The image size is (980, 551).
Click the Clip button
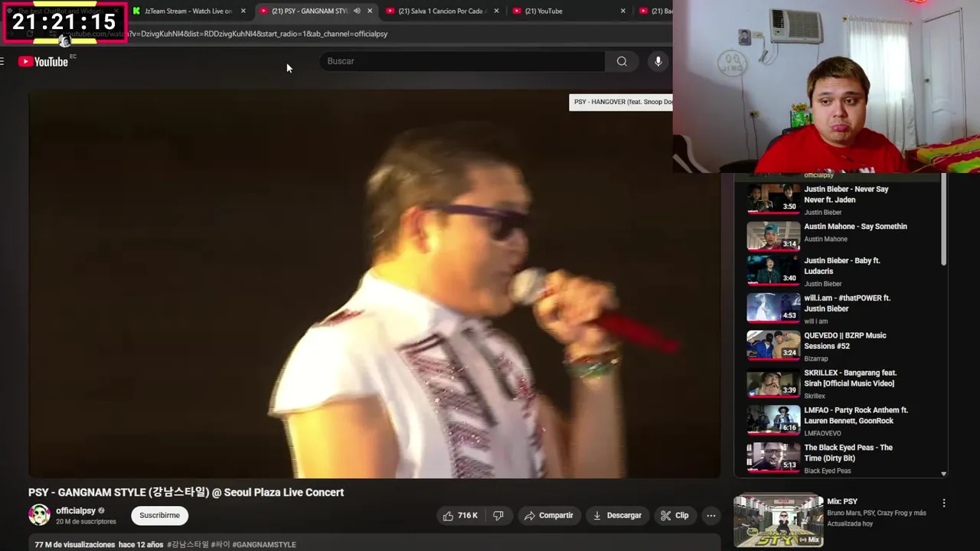pos(675,516)
